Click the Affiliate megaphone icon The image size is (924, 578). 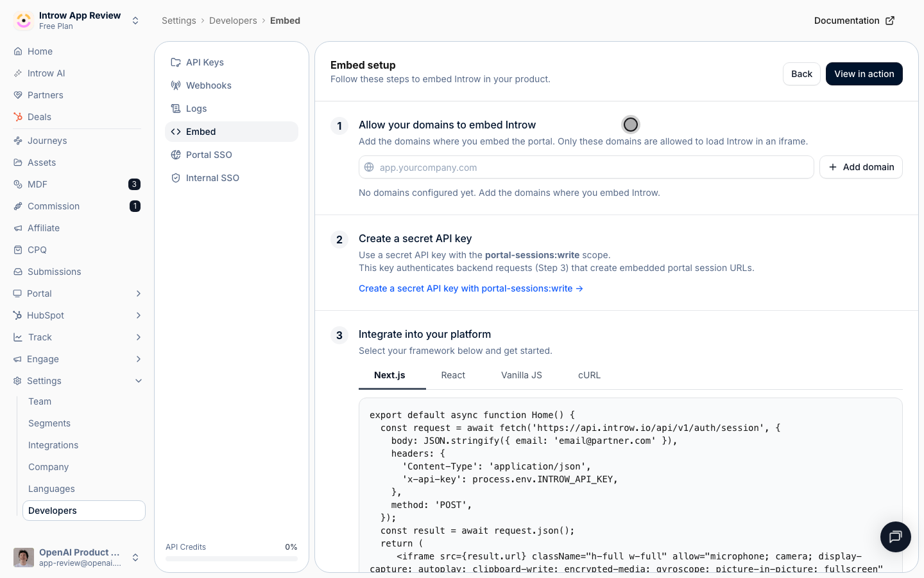click(x=18, y=228)
